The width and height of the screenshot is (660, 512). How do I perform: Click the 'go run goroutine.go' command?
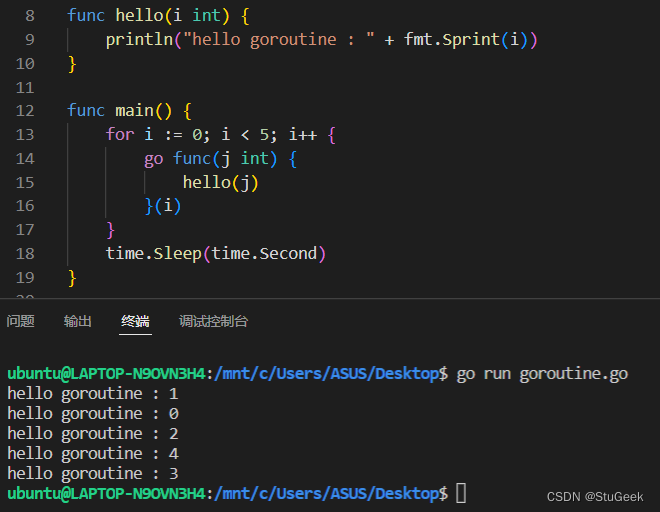tap(542, 374)
